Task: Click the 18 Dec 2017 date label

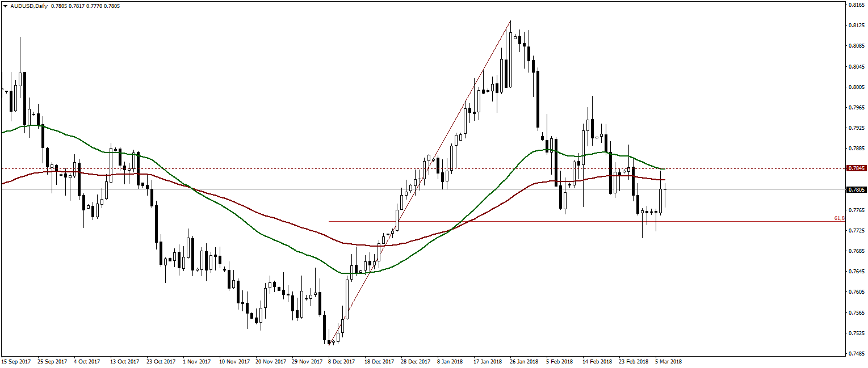Action: tap(380, 361)
